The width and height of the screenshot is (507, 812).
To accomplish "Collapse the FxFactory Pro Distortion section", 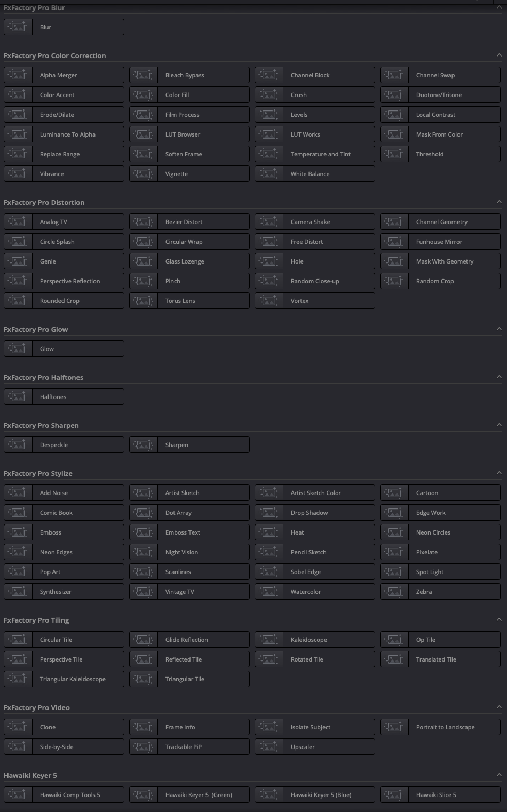I will click(x=499, y=202).
